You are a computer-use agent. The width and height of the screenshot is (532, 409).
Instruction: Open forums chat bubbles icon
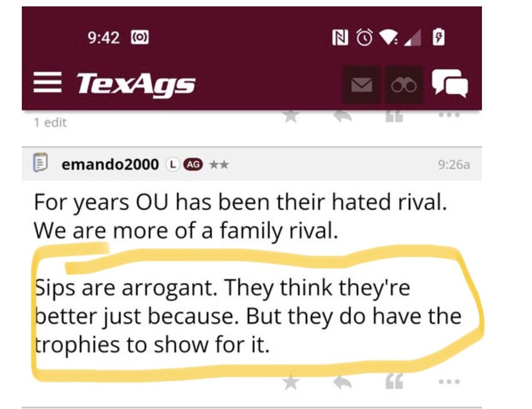(x=450, y=84)
